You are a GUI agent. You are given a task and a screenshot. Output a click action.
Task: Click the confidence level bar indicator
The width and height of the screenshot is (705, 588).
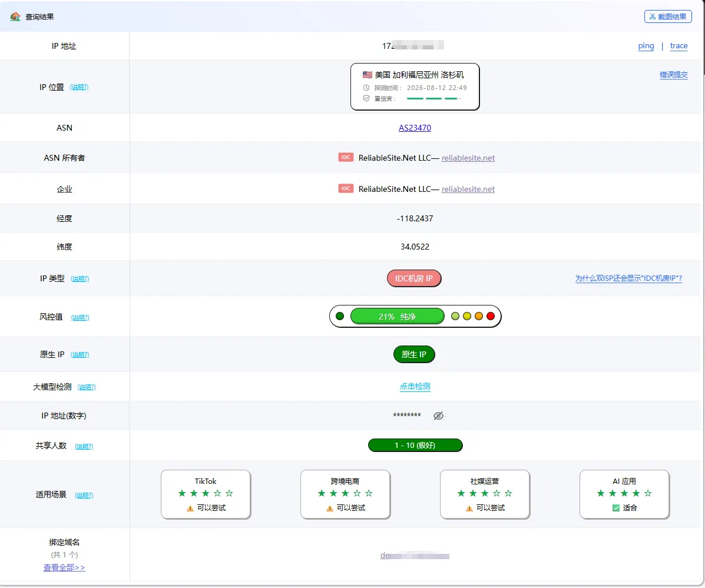pos(433,98)
